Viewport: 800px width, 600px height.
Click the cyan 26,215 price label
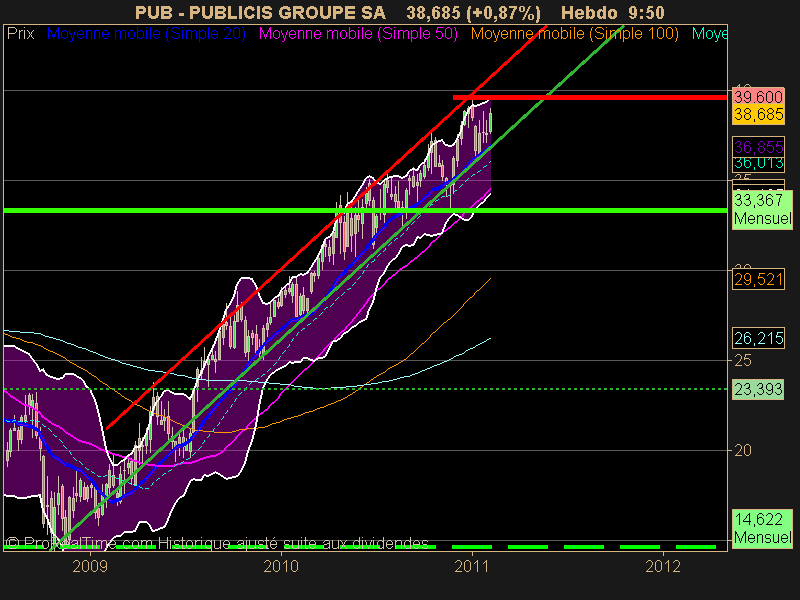coord(758,338)
